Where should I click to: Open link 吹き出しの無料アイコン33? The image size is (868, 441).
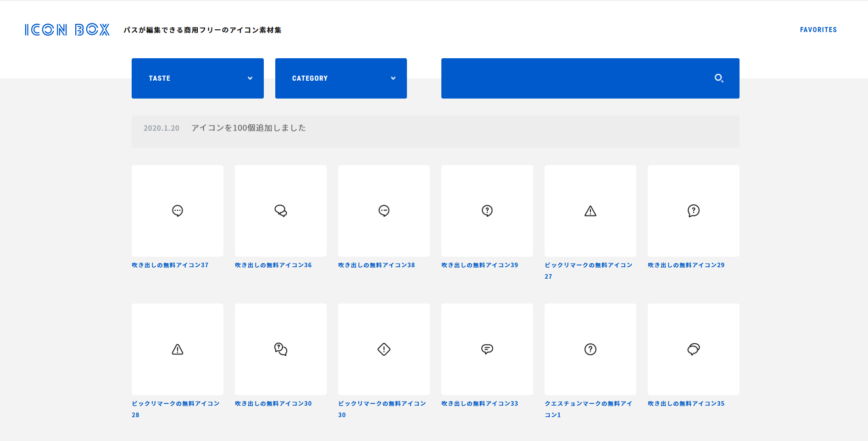tap(480, 403)
